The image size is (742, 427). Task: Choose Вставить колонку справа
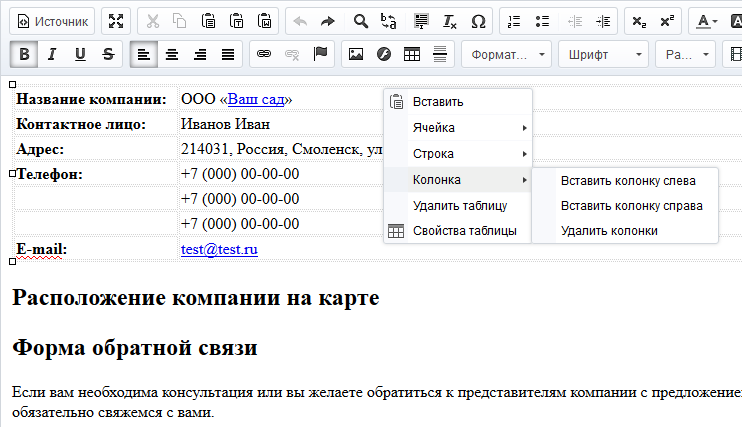point(631,206)
